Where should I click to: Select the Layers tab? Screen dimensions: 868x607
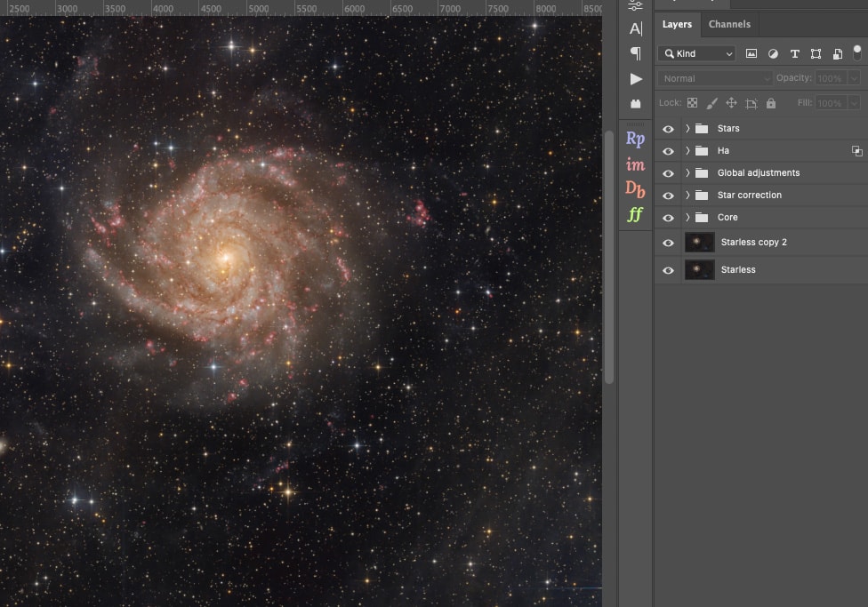tap(677, 24)
